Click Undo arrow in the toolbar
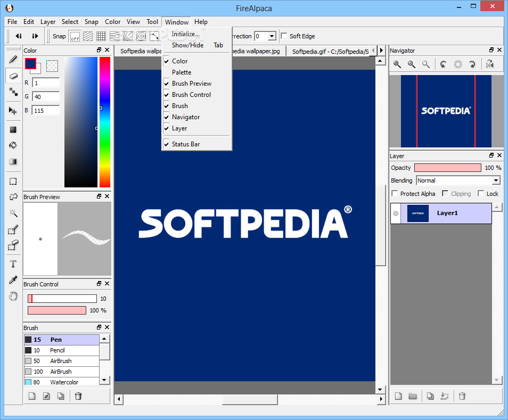Image resolution: width=508 pixels, height=420 pixels. pos(19,36)
